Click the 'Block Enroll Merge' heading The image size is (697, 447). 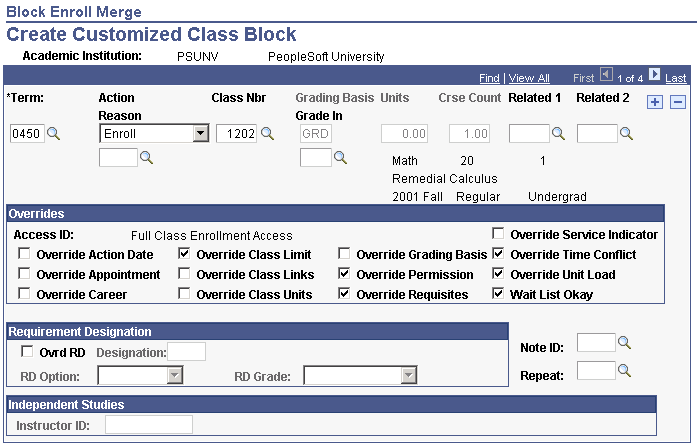coord(74,12)
